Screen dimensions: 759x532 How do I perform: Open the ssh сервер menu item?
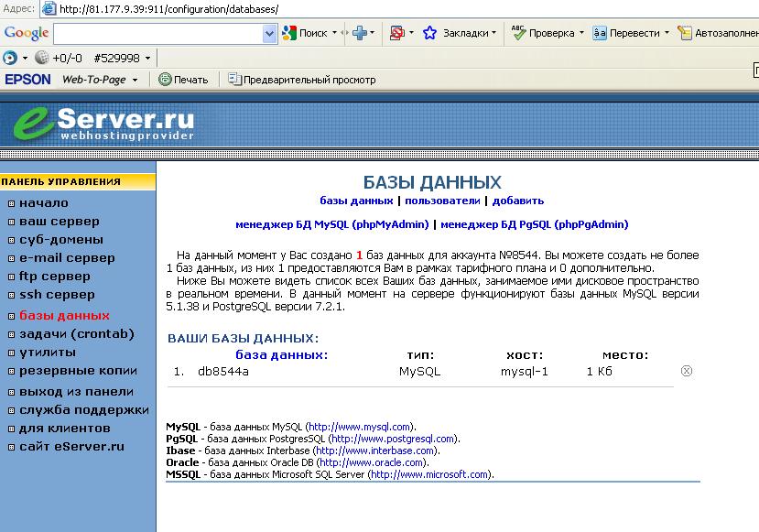tap(57, 295)
